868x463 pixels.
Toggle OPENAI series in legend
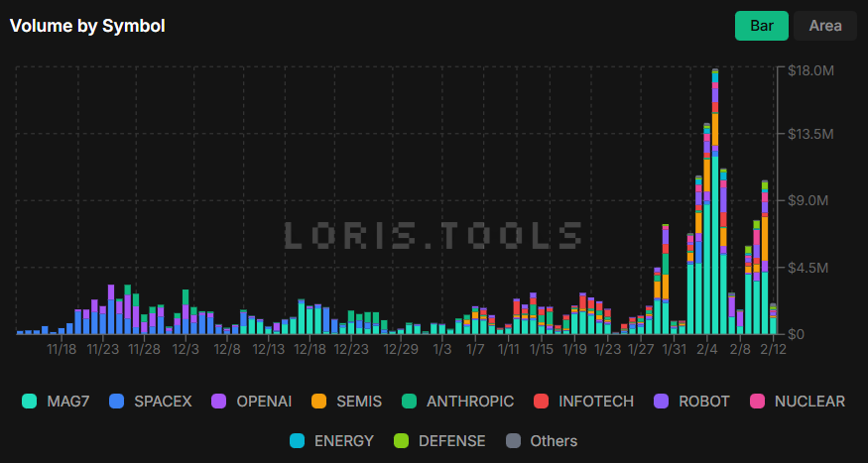(x=251, y=402)
